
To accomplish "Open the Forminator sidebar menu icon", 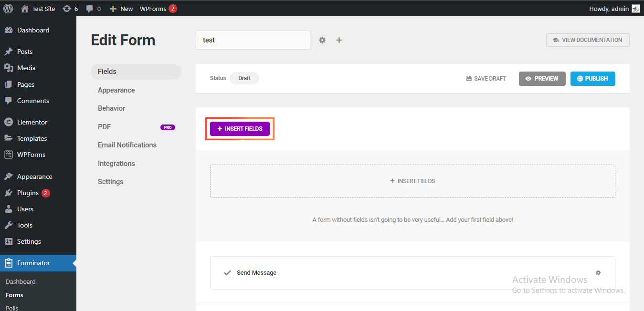I will (x=9, y=263).
